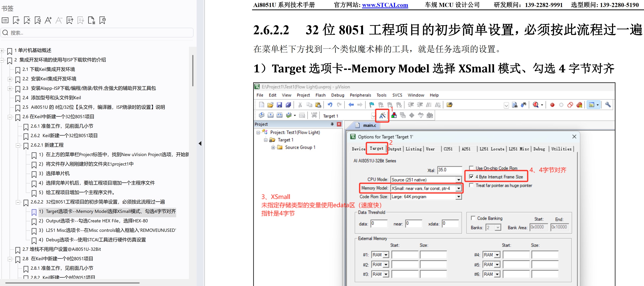The height and width of the screenshot is (286, 644).
Task: Click the Open folder icon in Keil toolbar
Action: (270, 105)
